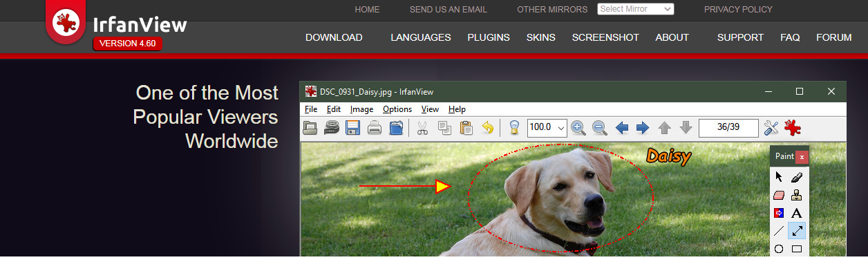
Task: Open the DOWNLOAD page link
Action: 334,37
